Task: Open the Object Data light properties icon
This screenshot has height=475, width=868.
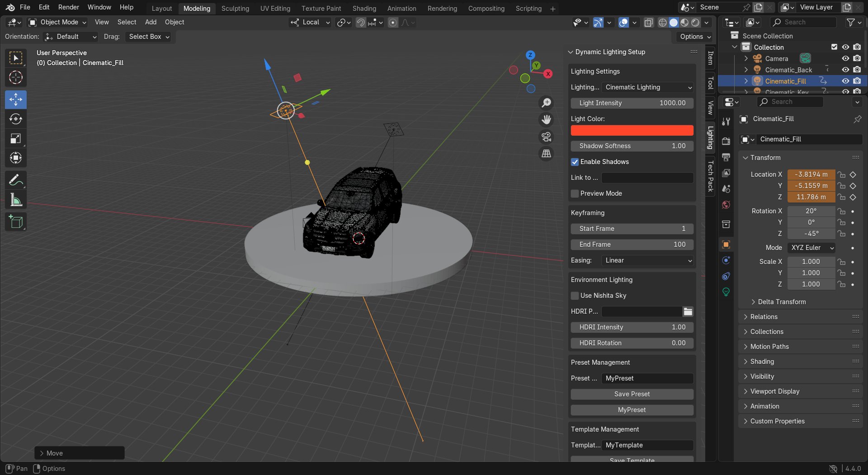Action: 726,292
